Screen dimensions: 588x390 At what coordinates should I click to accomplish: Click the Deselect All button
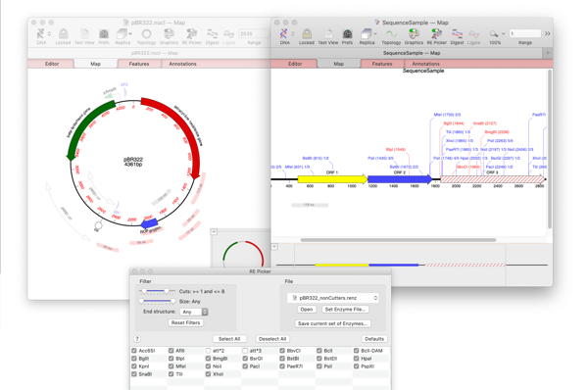272,339
